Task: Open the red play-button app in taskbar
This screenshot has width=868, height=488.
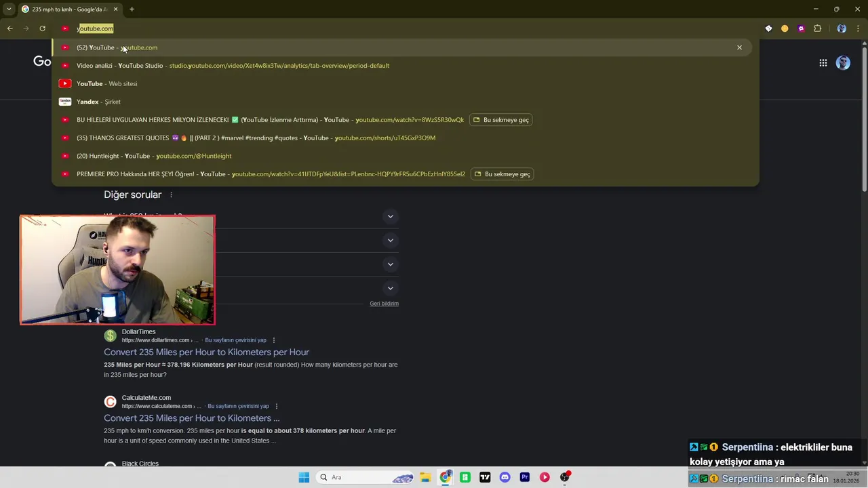Action: tap(545, 477)
